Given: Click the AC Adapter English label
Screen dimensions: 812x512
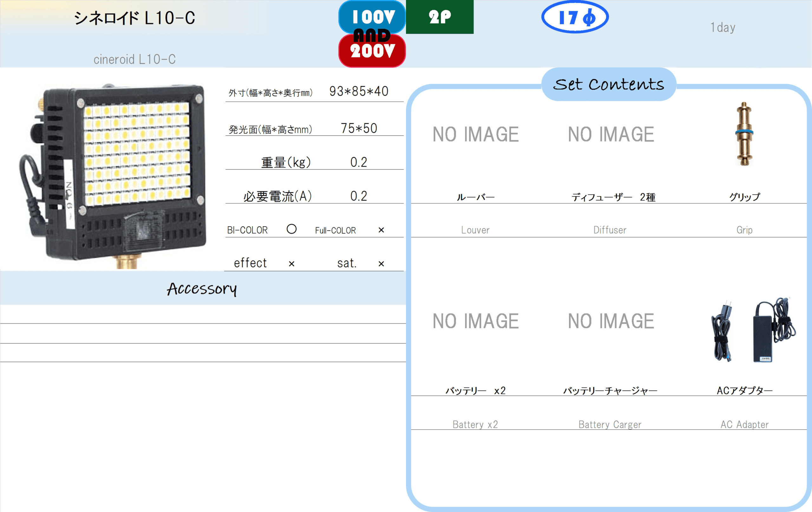Looking at the screenshot, I should tap(744, 425).
